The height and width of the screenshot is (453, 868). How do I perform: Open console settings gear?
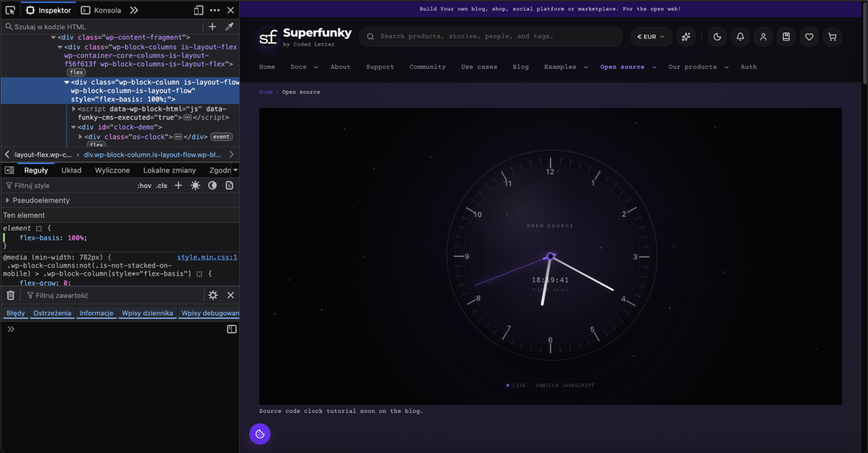[x=213, y=295]
